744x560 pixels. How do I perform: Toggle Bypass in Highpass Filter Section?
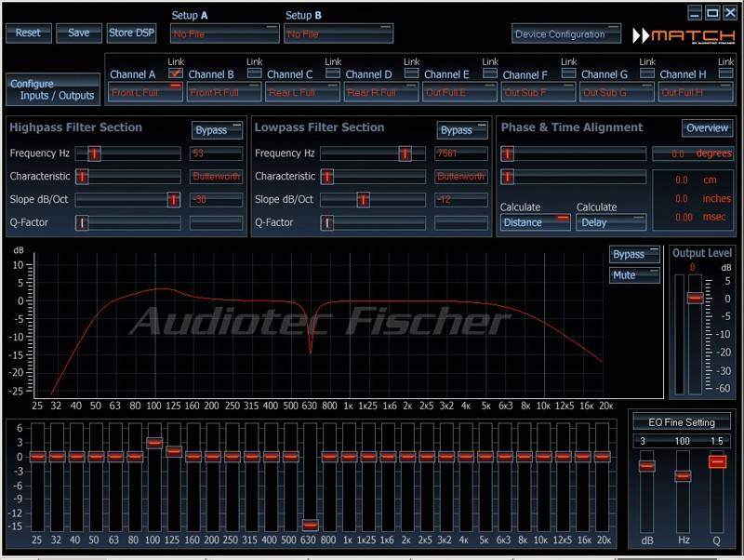pos(217,130)
